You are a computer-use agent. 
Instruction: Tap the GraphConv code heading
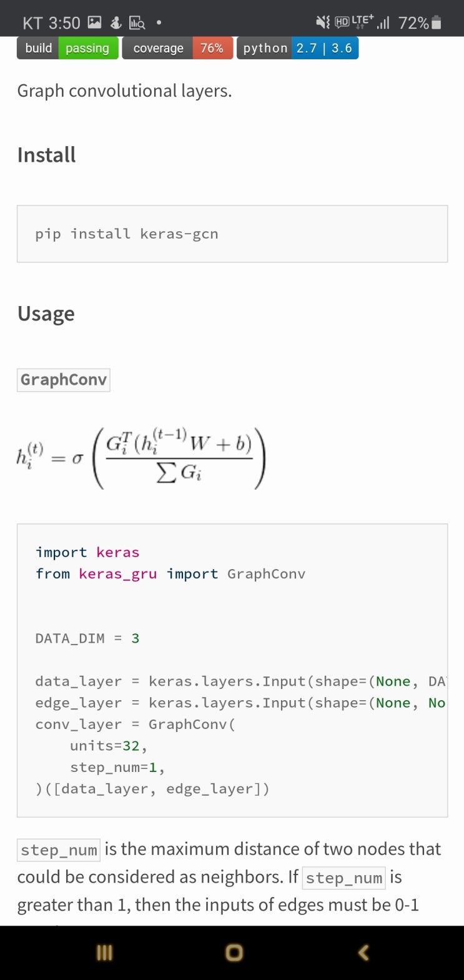coord(64,380)
